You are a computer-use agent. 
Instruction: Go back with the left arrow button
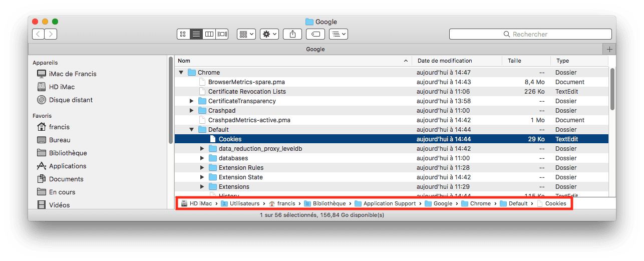pyautogui.click(x=39, y=34)
